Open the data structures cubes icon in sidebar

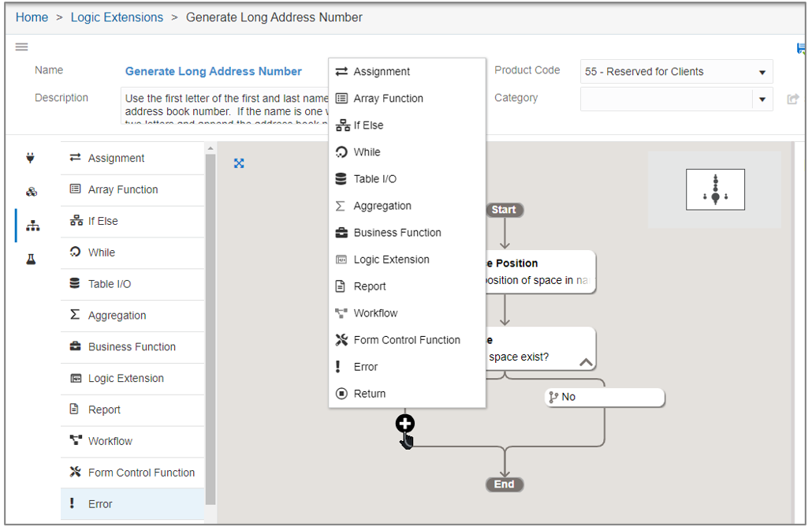pyautogui.click(x=32, y=190)
